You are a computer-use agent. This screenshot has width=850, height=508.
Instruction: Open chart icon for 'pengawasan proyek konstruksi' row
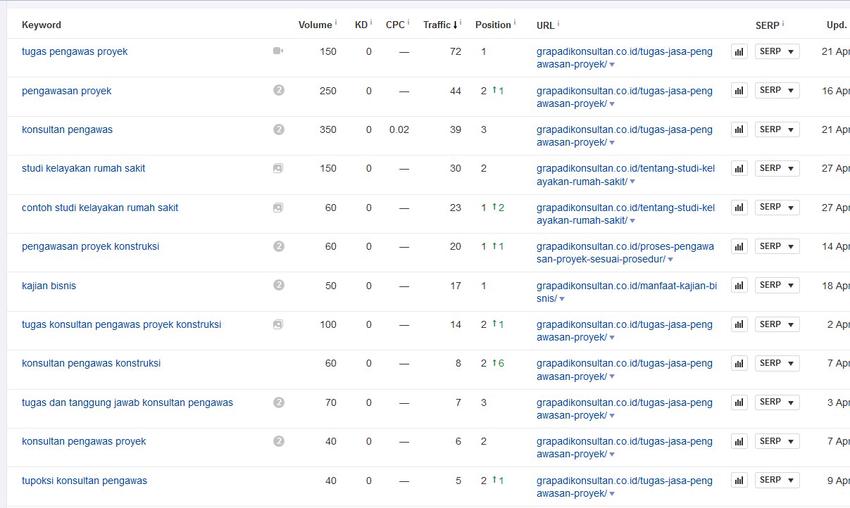pyautogui.click(x=739, y=247)
